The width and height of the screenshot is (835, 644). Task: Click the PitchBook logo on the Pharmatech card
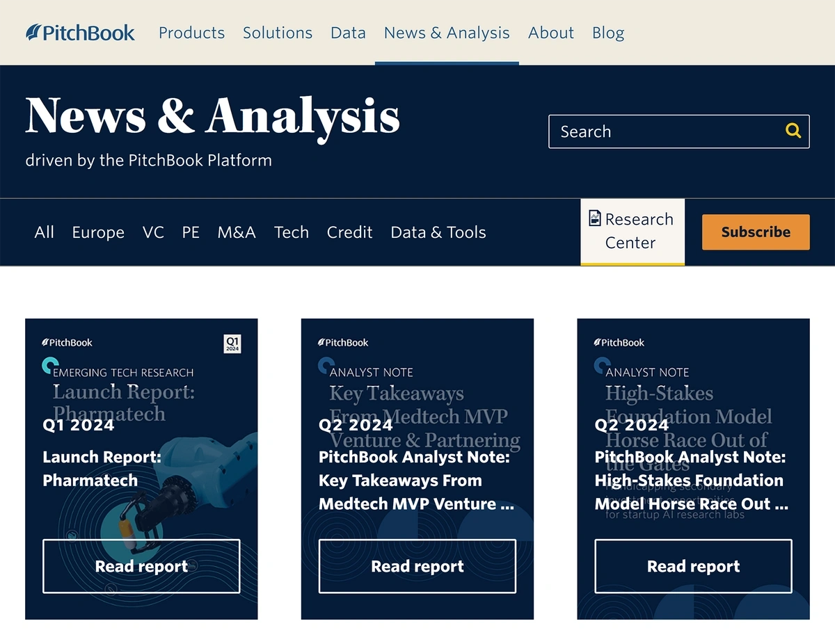pos(67,342)
